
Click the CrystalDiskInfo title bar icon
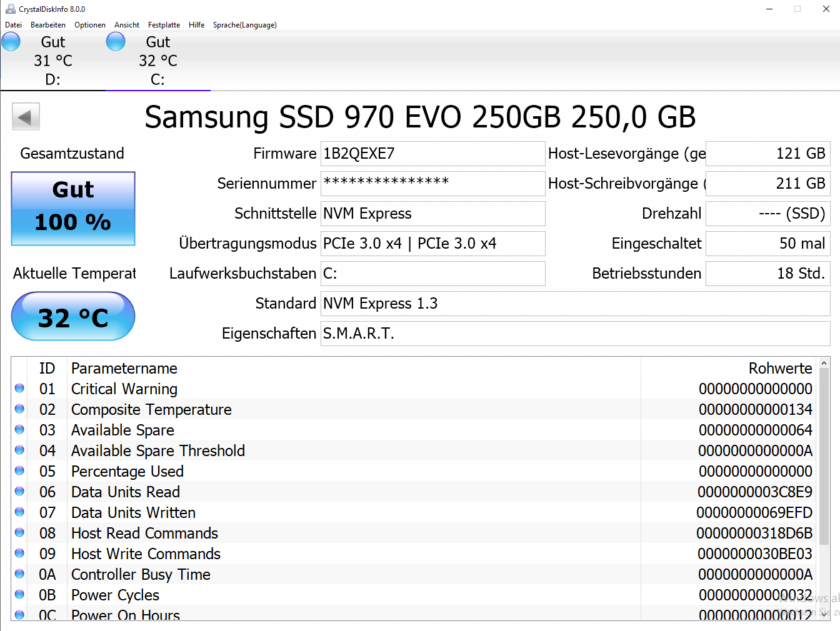[x=10, y=9]
